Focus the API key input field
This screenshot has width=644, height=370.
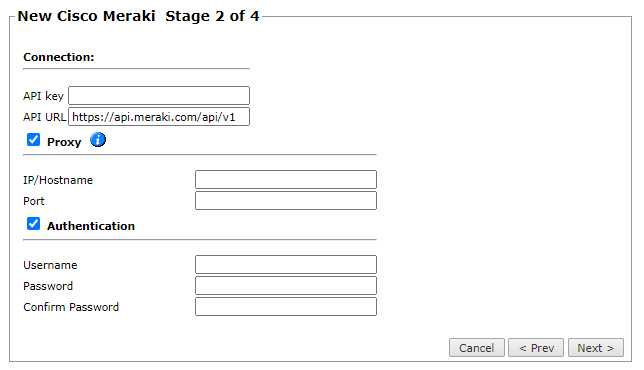159,95
